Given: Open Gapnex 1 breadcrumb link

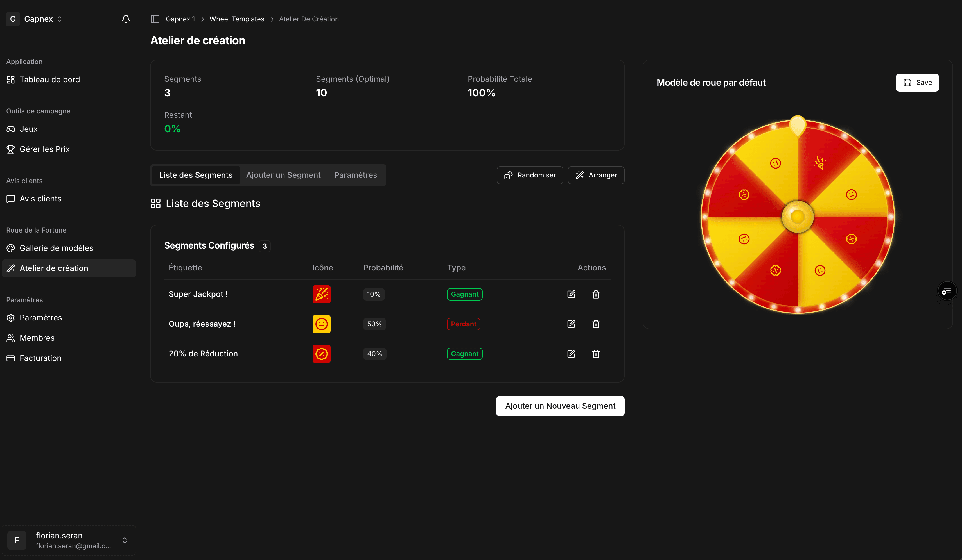Looking at the screenshot, I should [x=180, y=19].
